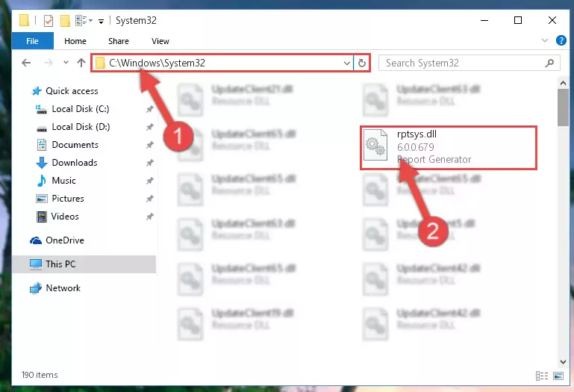Click the Downloads blue arrow icon
This screenshot has width=574, height=392.
tap(41, 163)
